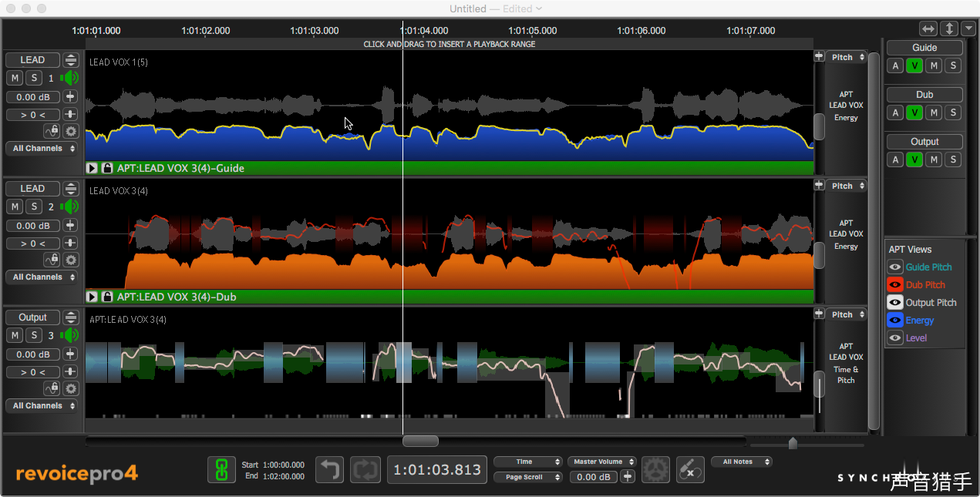Image resolution: width=980 pixels, height=497 pixels.
Task: Toggle the loop playback button
Action: tap(365, 469)
